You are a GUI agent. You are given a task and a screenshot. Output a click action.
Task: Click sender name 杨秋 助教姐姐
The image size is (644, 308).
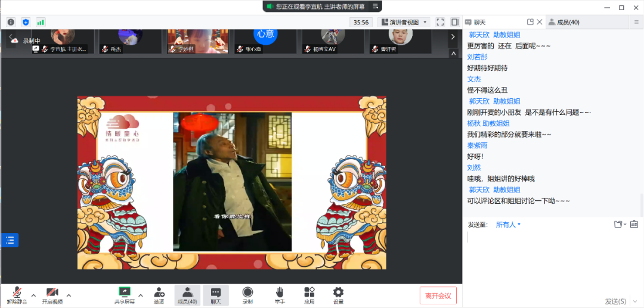488,123
